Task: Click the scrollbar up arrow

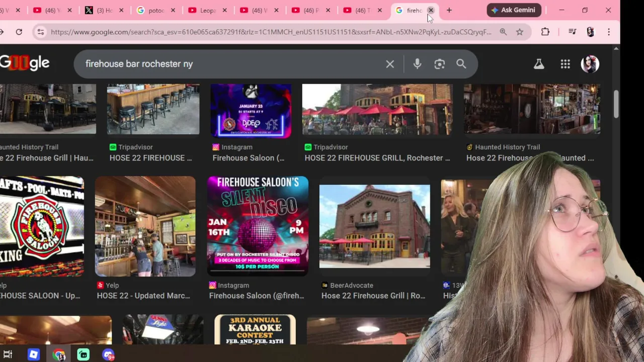Action: (x=616, y=49)
